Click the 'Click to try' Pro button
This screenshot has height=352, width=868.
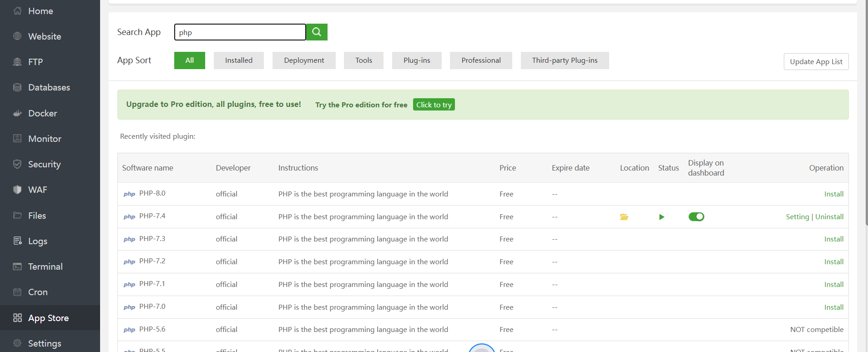[434, 105]
